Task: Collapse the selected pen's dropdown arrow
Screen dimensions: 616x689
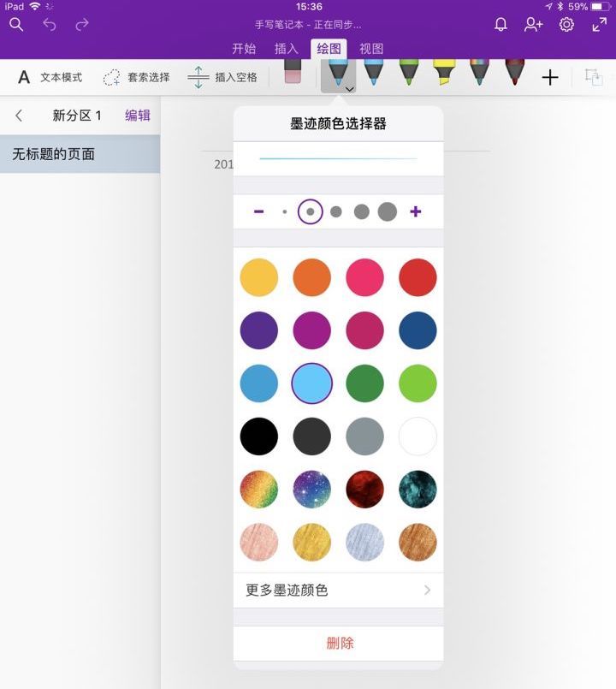Action: click(x=349, y=89)
